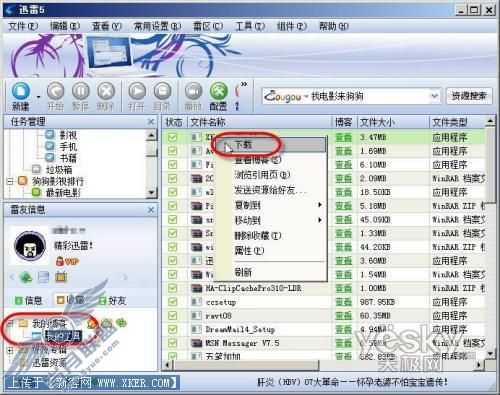Choose 发送资源给好友 in context menu
Viewport: 500px width, 395px height.
coord(270,190)
